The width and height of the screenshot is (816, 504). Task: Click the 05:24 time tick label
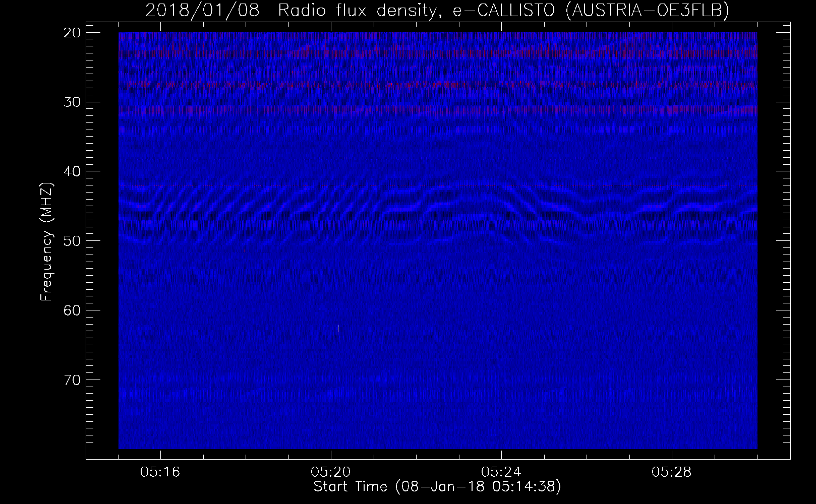[501, 472]
